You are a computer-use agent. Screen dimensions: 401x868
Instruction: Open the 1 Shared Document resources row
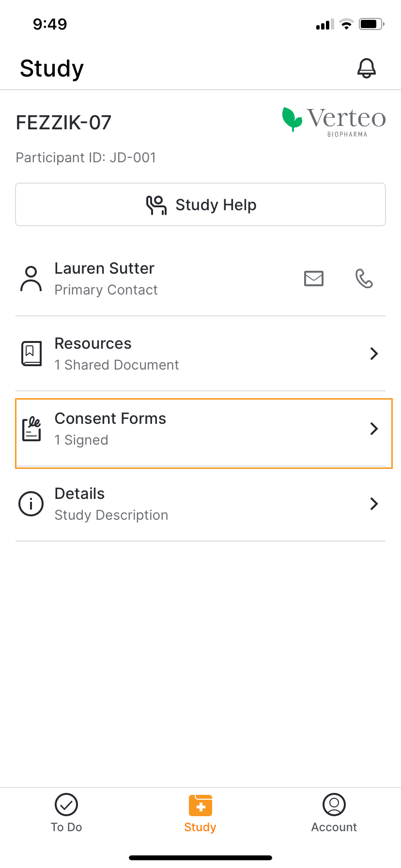pos(117,365)
